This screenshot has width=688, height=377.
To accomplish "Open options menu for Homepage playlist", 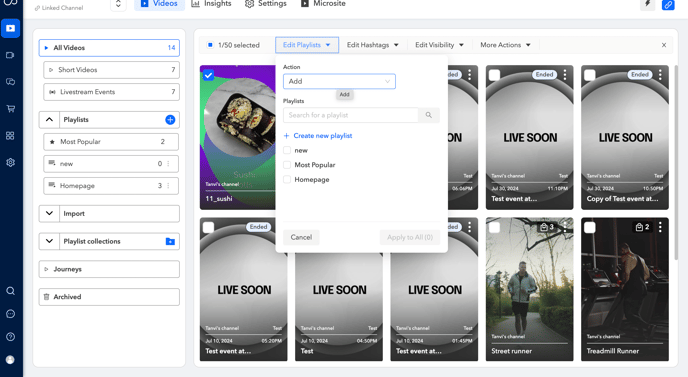I will pos(168,186).
